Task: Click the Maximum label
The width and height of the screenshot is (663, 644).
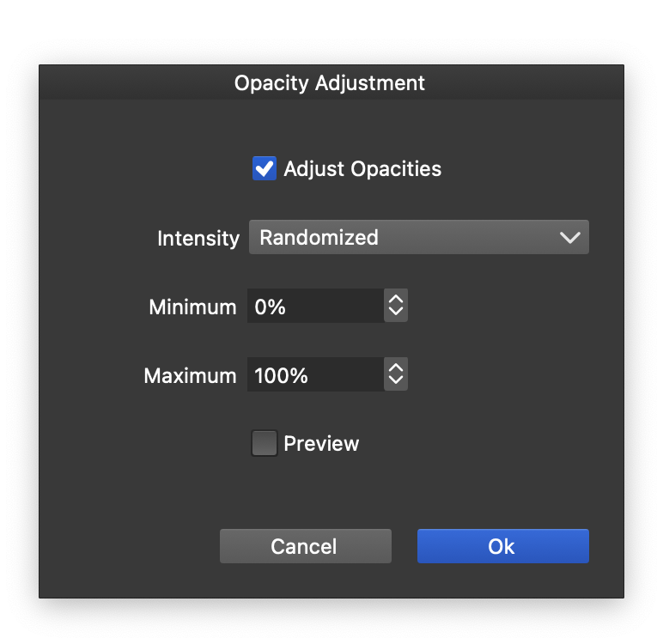Action: coord(190,375)
